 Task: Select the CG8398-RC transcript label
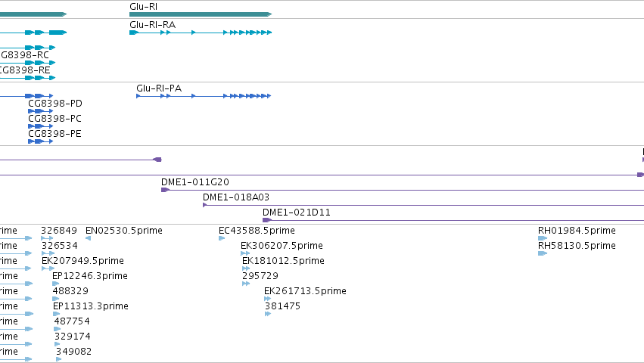pos(25,55)
